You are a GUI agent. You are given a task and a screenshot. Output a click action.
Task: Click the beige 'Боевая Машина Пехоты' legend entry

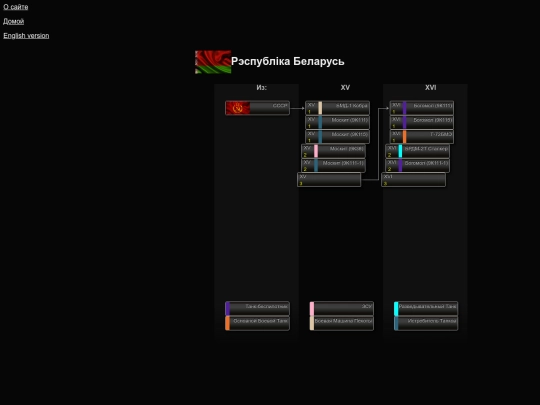tap(342, 323)
